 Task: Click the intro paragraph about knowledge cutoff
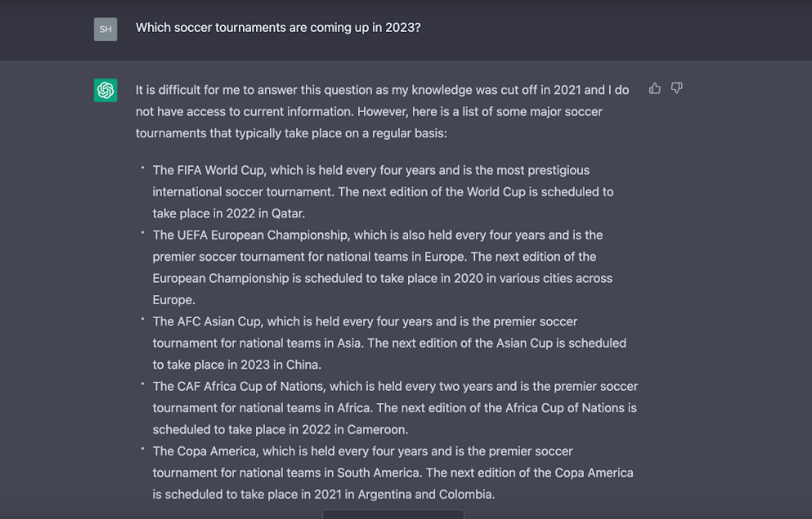(x=382, y=110)
